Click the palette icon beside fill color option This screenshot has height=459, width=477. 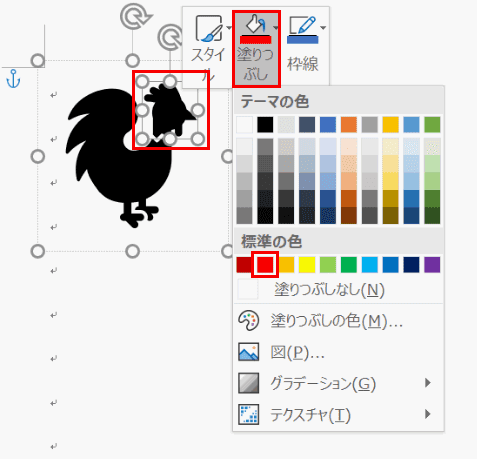tap(248, 320)
